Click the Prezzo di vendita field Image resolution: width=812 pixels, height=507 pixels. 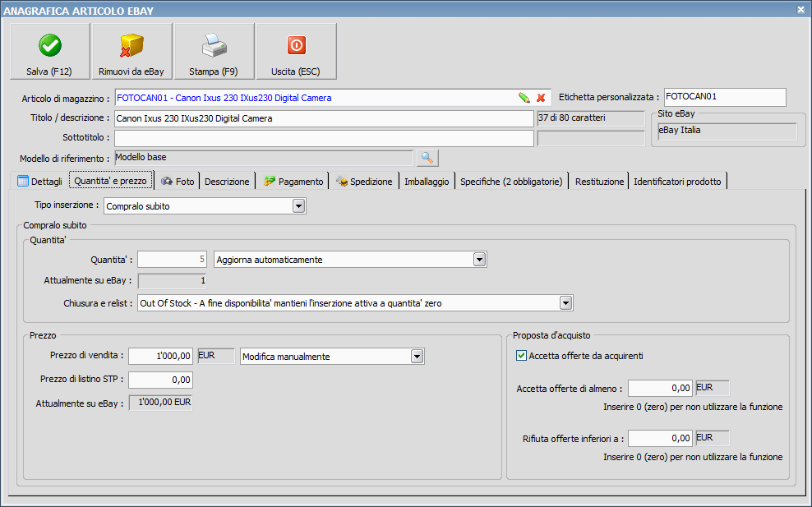[x=160, y=356]
